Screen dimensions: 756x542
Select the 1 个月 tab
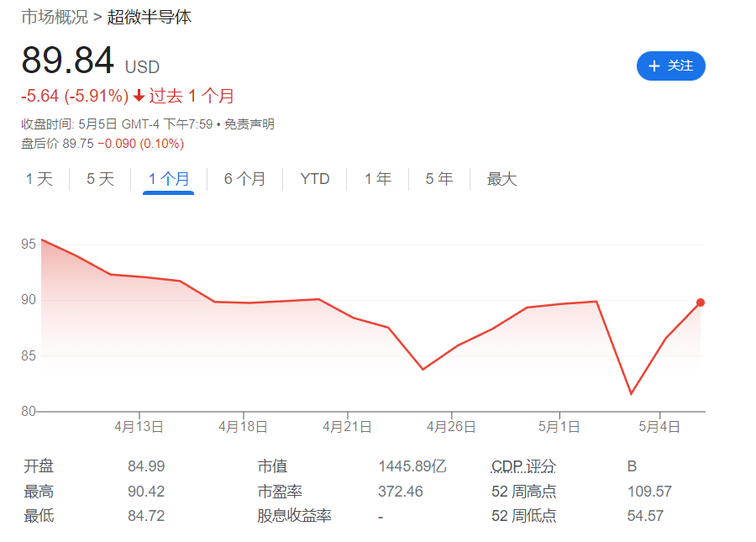click(168, 179)
